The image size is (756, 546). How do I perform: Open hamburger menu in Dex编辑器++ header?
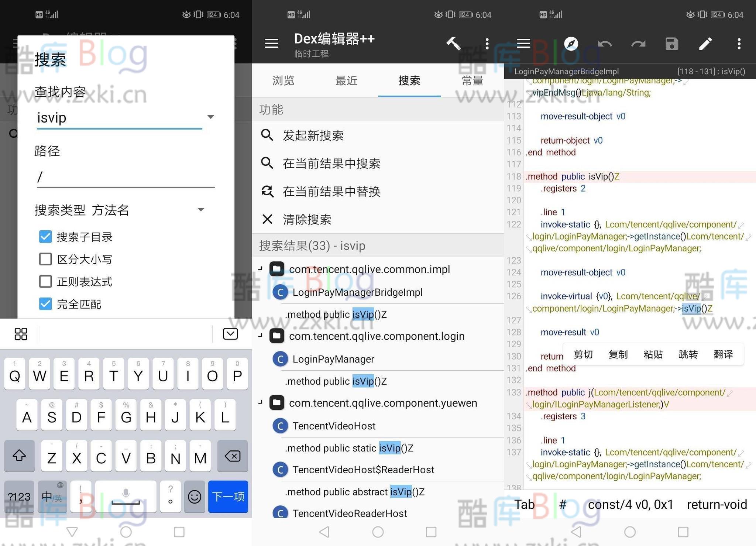pos(271,44)
